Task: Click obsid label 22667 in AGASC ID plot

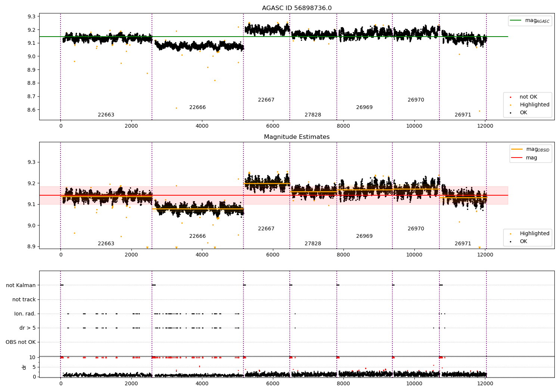Action: 266,100
